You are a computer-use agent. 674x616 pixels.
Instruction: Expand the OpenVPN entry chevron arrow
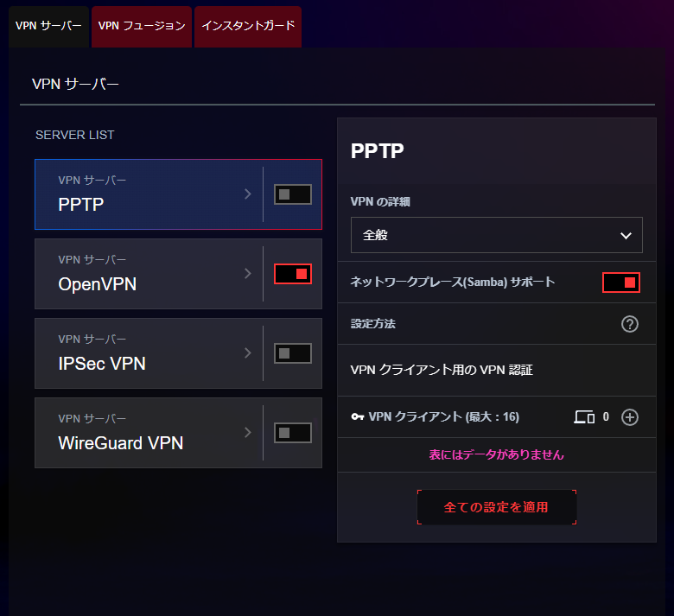pos(248,274)
